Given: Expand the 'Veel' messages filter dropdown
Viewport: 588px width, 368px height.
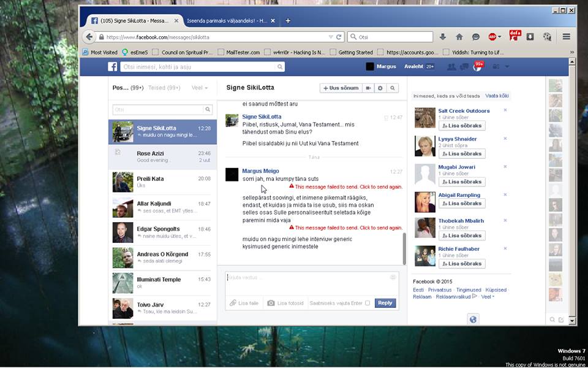Looking at the screenshot, I should point(200,88).
